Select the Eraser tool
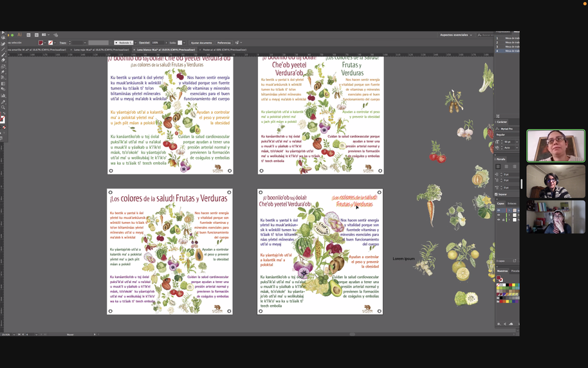 tap(3, 60)
